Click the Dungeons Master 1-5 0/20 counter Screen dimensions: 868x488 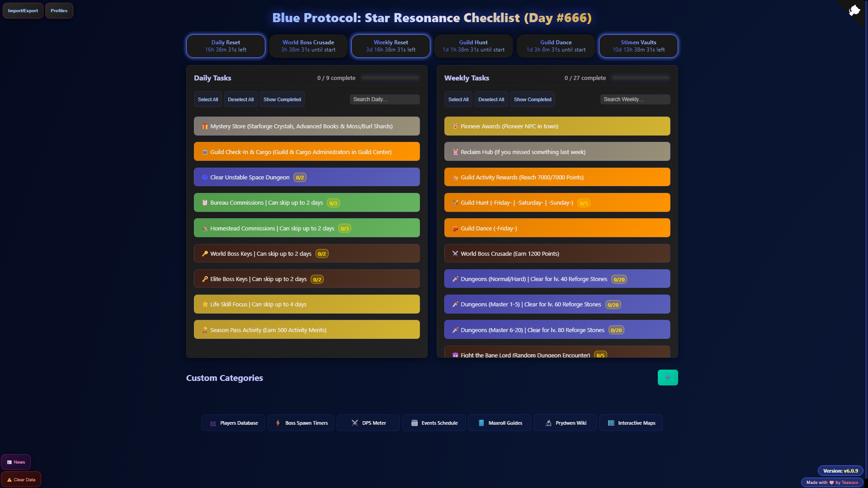(x=613, y=305)
